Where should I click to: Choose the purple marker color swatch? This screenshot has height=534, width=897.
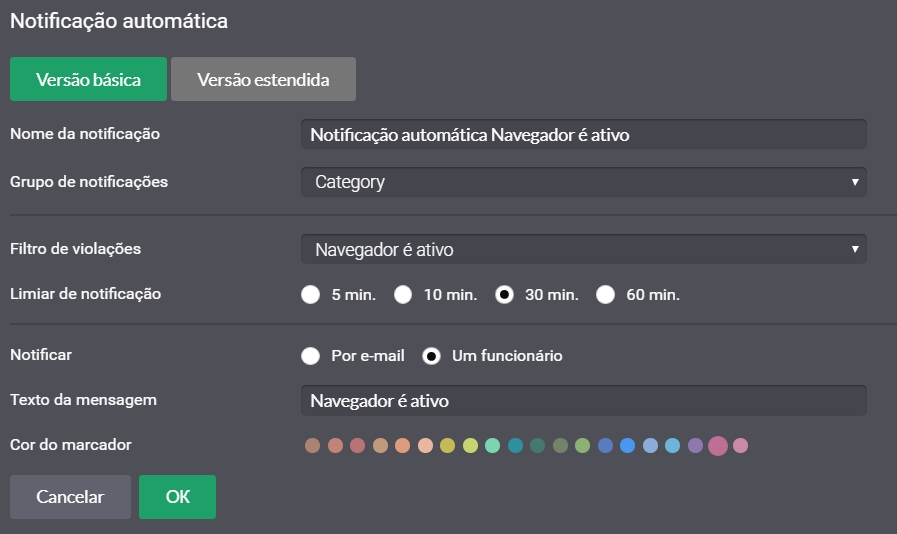pyautogui.click(x=695, y=445)
